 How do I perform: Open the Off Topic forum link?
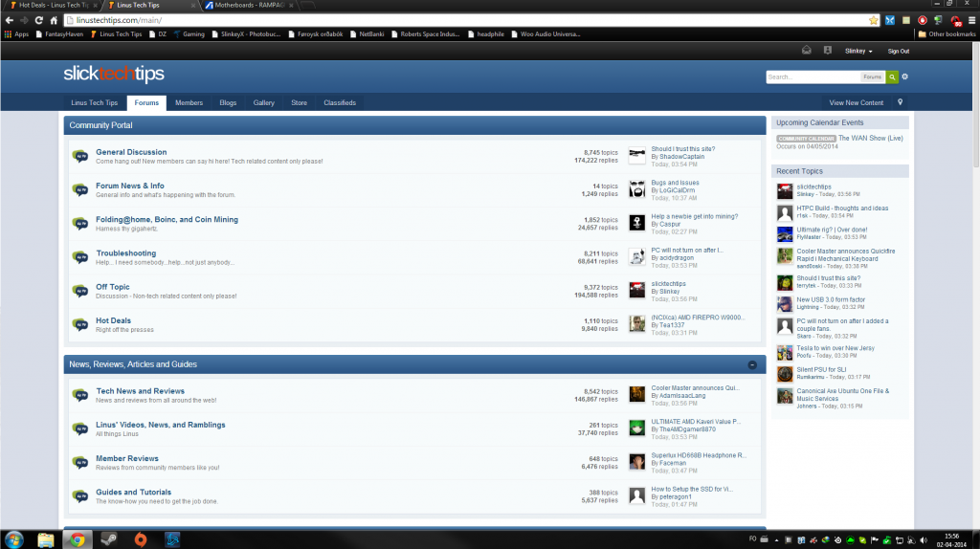[113, 287]
